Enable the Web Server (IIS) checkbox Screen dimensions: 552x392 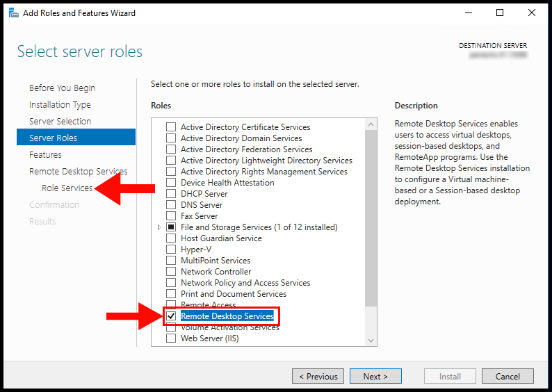tap(171, 338)
